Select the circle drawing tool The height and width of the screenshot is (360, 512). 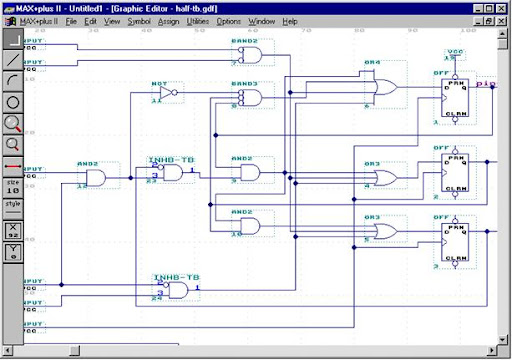[x=13, y=102]
